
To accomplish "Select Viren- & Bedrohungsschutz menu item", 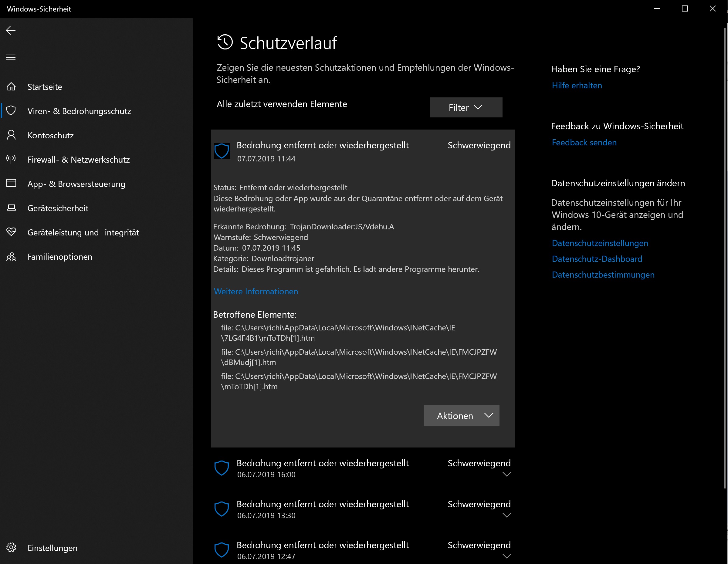I will [79, 111].
